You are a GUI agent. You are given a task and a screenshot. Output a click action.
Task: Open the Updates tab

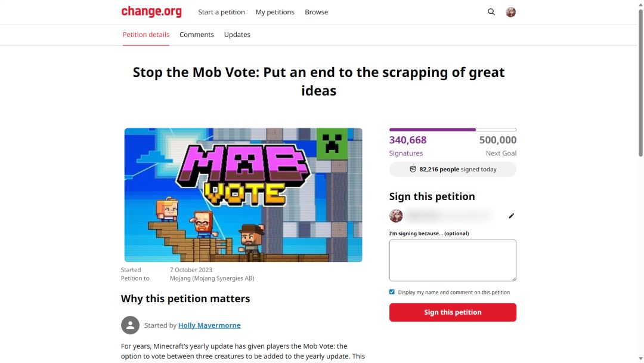pos(237,35)
